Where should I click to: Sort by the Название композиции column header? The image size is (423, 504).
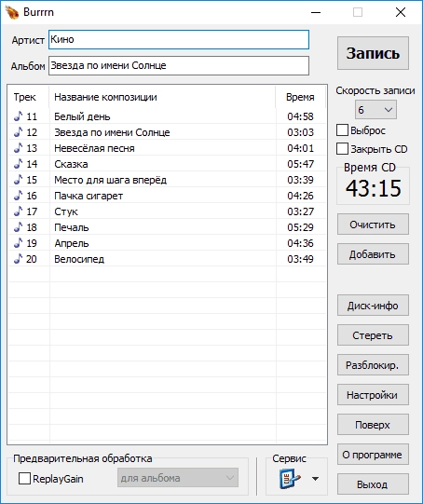tap(162, 97)
